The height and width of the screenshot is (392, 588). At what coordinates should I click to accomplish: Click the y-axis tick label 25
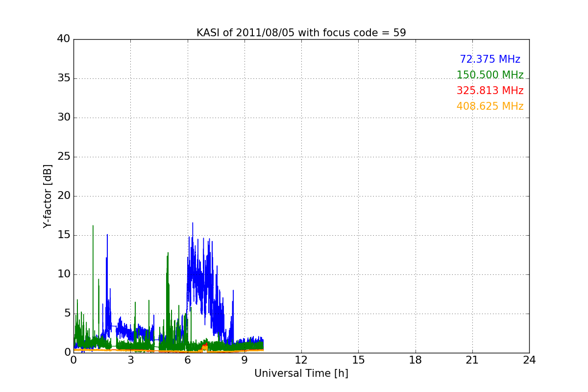point(64,157)
